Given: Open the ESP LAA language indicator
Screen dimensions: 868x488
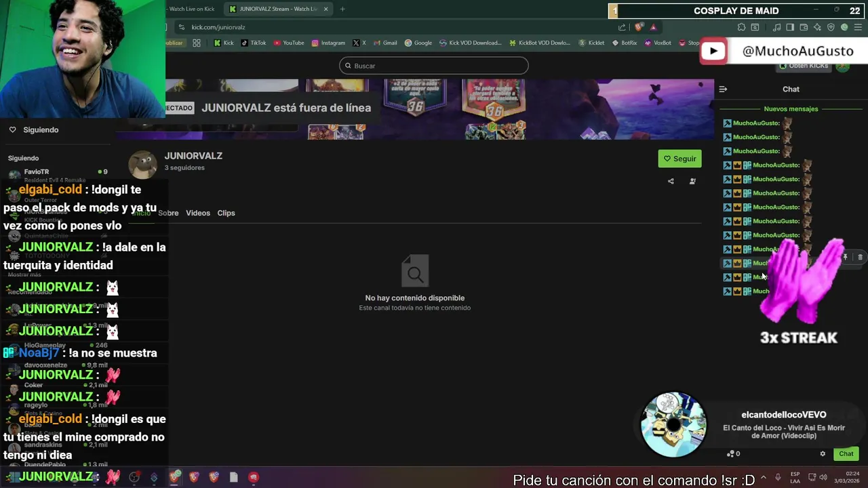Looking at the screenshot, I should click(795, 477).
